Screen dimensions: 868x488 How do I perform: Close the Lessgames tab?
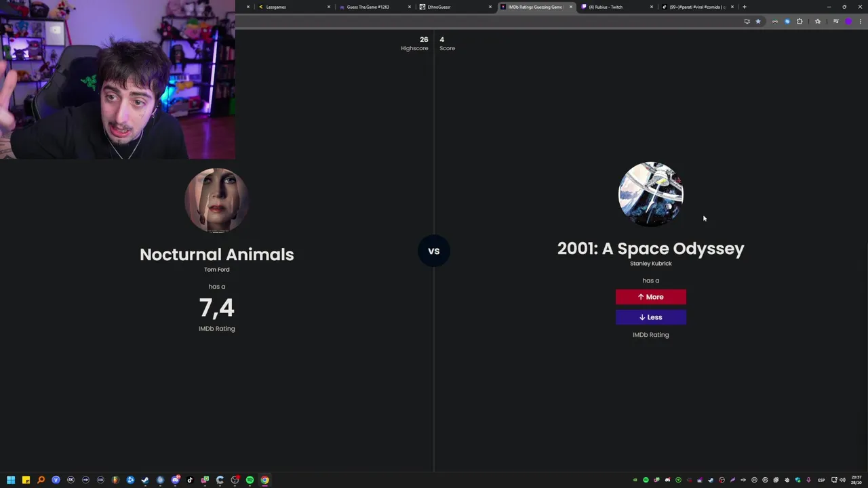329,7
